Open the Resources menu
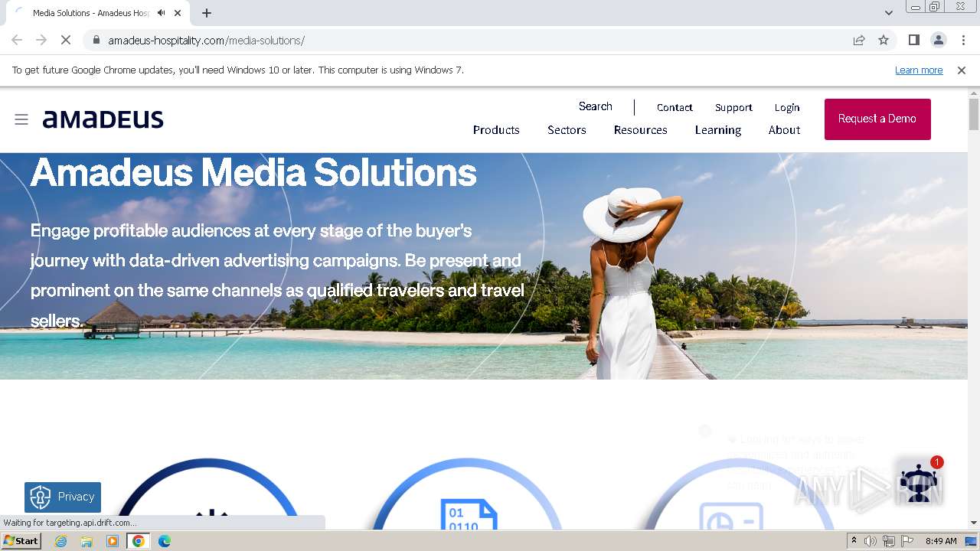 pyautogui.click(x=641, y=130)
